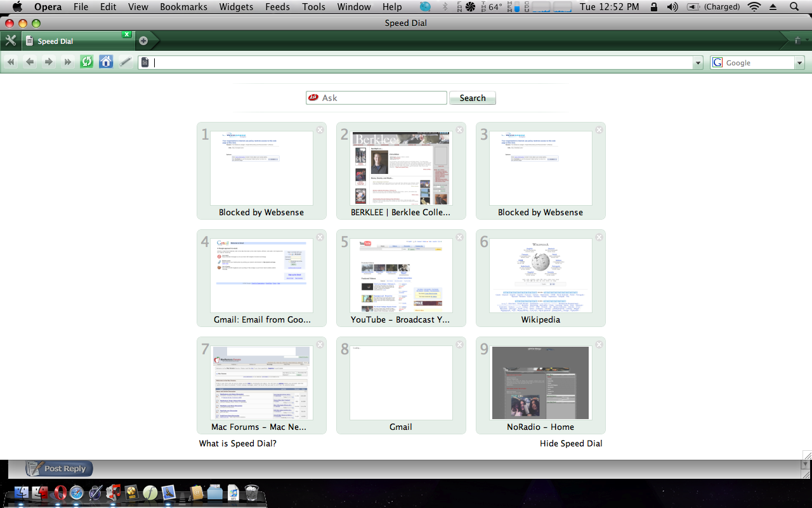Remove Speed Dial entry 8 Gmail
Viewport: 812px width, 508px height.
(459, 344)
